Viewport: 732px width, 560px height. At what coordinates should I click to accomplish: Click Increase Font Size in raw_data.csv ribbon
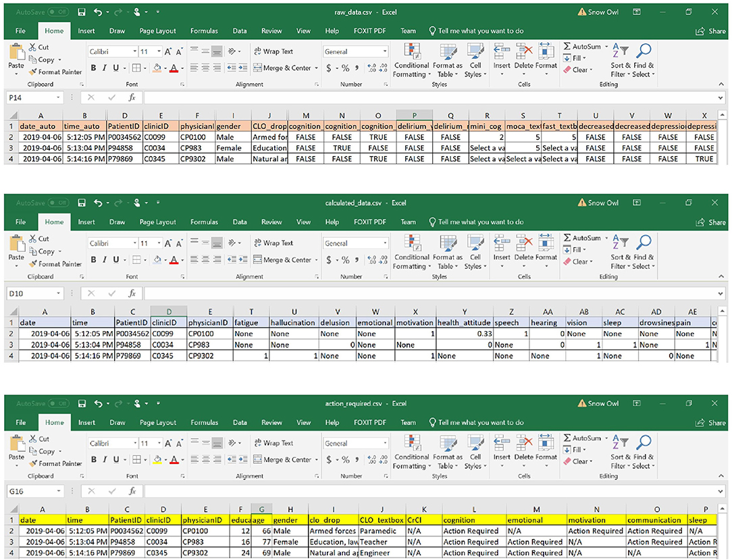pyautogui.click(x=168, y=51)
